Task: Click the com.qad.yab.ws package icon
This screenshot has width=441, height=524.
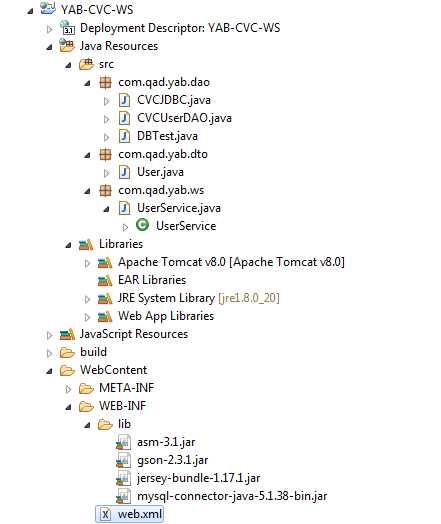Action: tap(105, 190)
